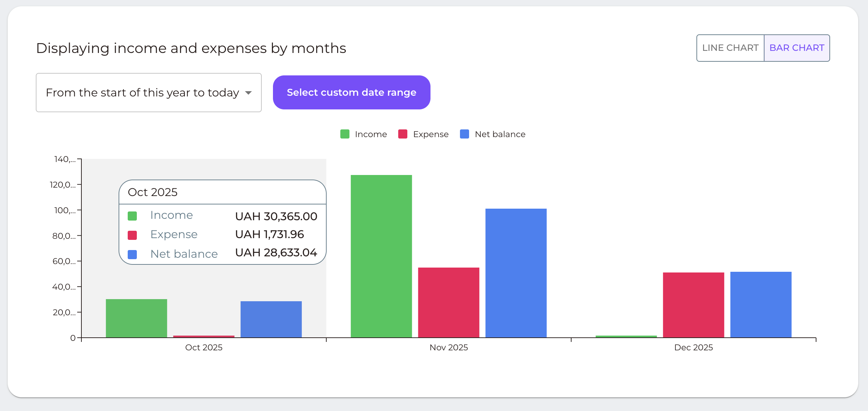Switch to the LINE CHART tab
Screen dimensions: 868x411
[x=730, y=48]
